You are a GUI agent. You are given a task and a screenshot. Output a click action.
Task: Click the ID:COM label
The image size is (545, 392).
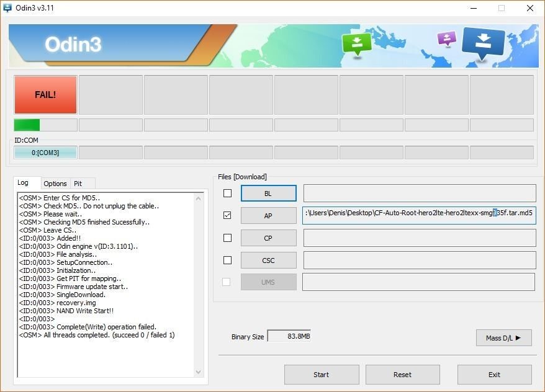(27, 140)
